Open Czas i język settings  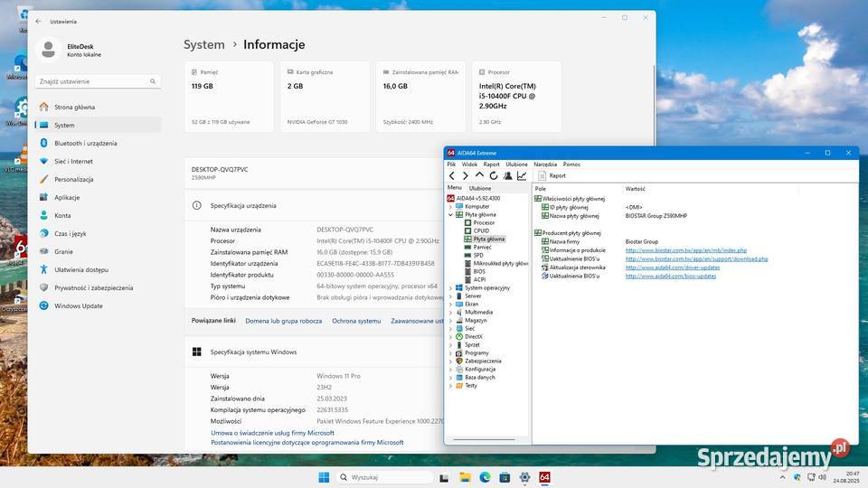point(99,233)
